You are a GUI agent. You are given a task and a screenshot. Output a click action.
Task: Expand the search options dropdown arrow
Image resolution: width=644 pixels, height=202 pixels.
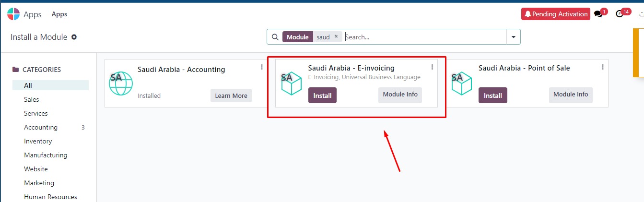pyautogui.click(x=514, y=37)
